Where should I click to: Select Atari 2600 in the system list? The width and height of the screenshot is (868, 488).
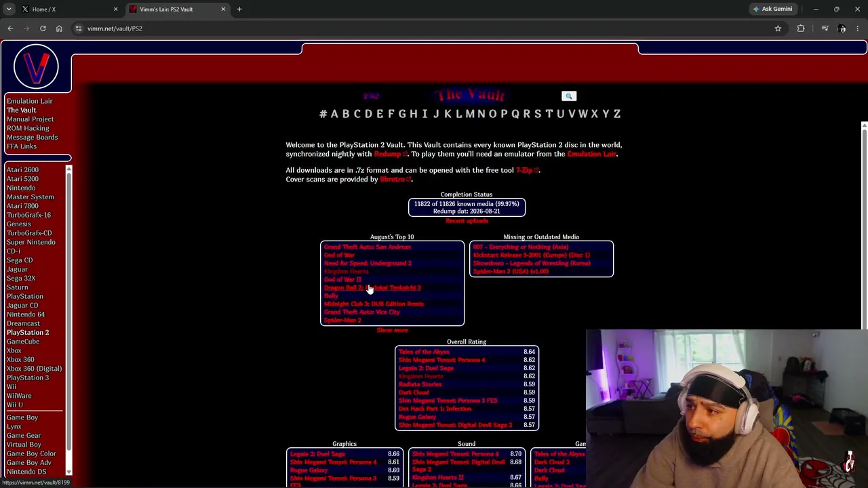(x=22, y=169)
